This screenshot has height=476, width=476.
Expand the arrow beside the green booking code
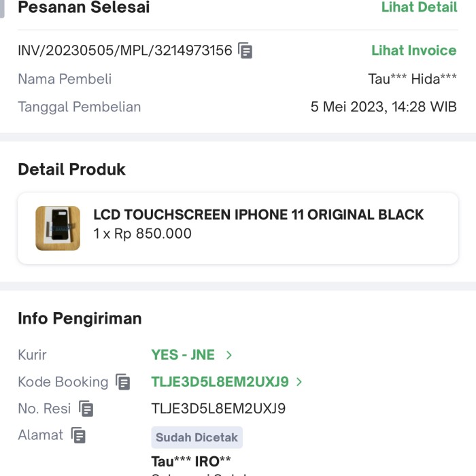[x=299, y=382]
